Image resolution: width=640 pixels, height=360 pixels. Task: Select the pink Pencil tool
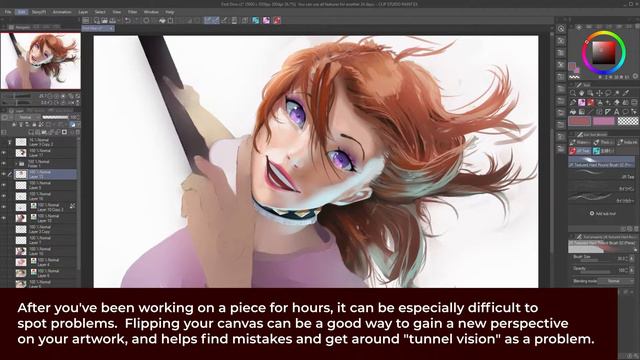(582, 102)
